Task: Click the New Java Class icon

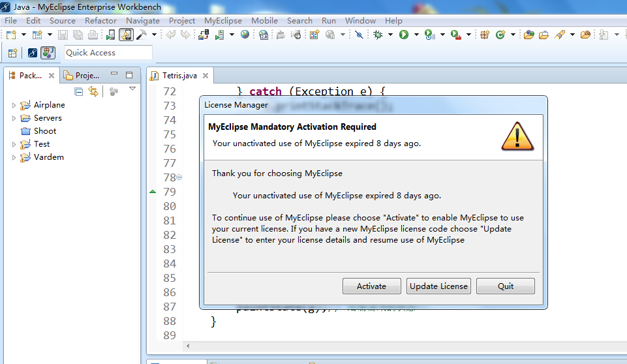Action: point(500,35)
